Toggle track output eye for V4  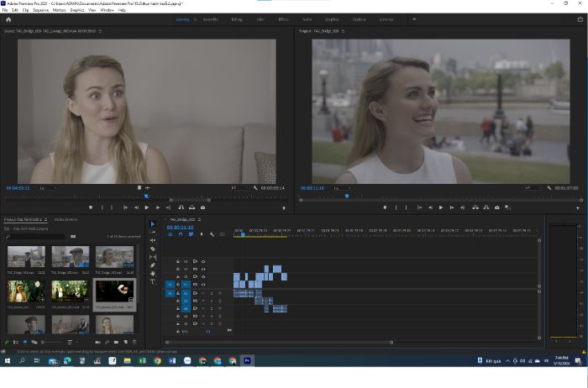[x=203, y=261]
